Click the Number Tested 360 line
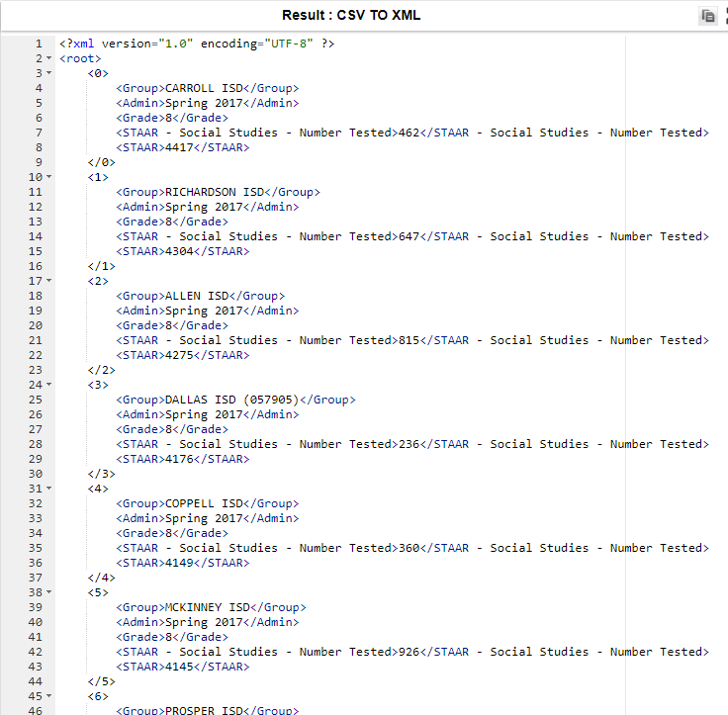 (x=412, y=548)
